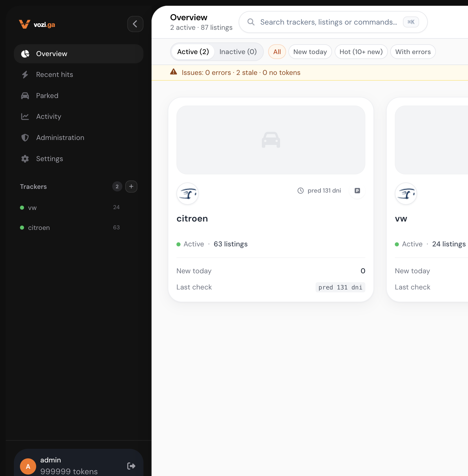Filter trackers With errors
The width and height of the screenshot is (468, 476).
413,52
